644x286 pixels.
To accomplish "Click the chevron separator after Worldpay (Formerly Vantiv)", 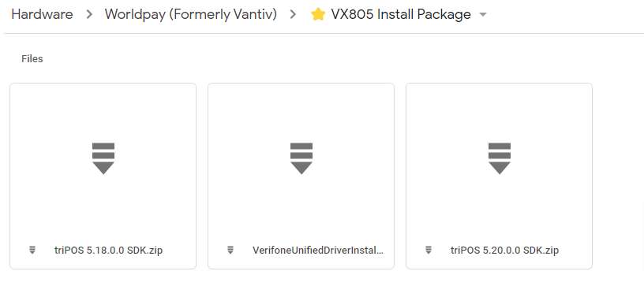I will point(293,15).
